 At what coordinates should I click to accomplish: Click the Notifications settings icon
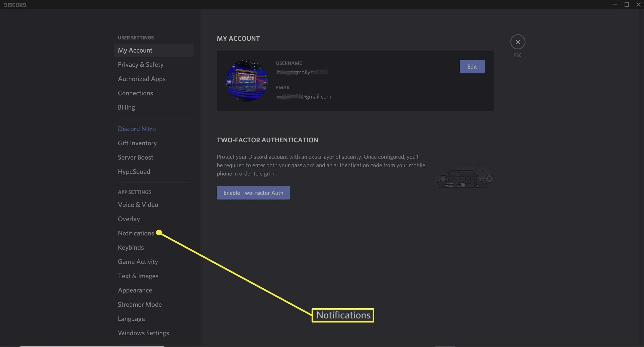pyautogui.click(x=136, y=233)
